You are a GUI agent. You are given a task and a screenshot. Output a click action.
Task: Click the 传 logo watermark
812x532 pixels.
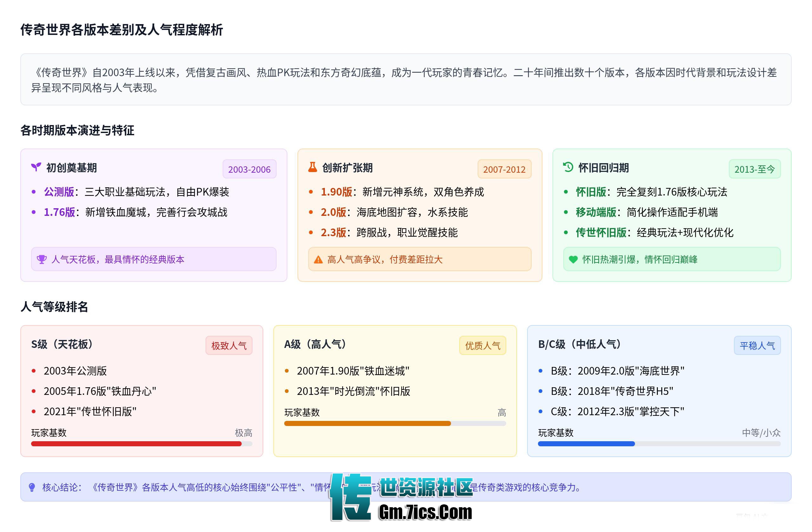[351, 497]
